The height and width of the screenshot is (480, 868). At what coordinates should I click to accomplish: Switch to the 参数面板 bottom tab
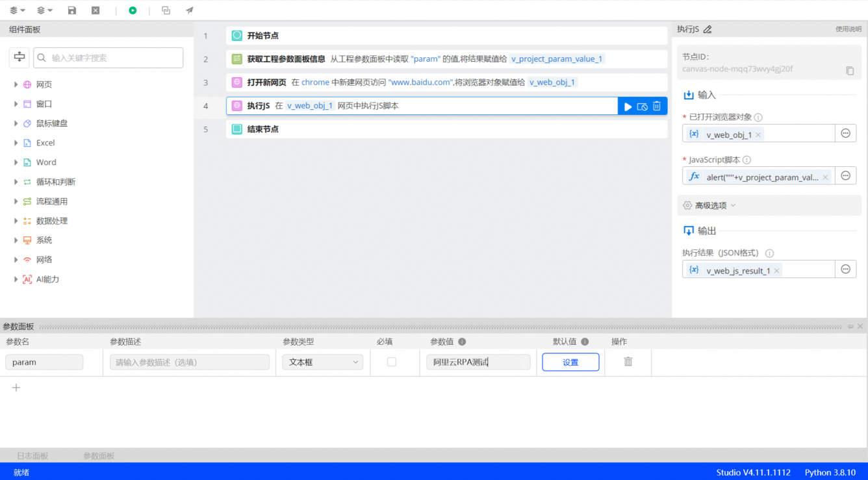pyautogui.click(x=99, y=456)
